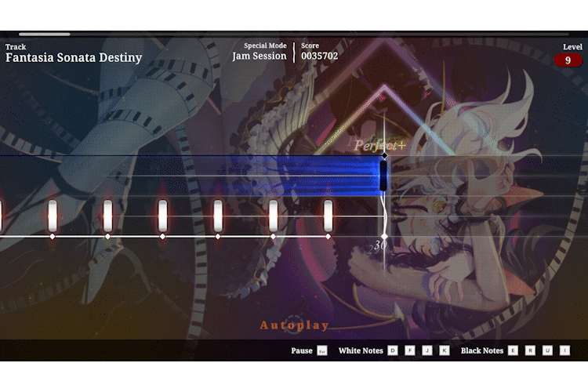The image size is (588, 392).
Task: Click the track title Fantasia Sonata Destiny
Action: (74, 57)
